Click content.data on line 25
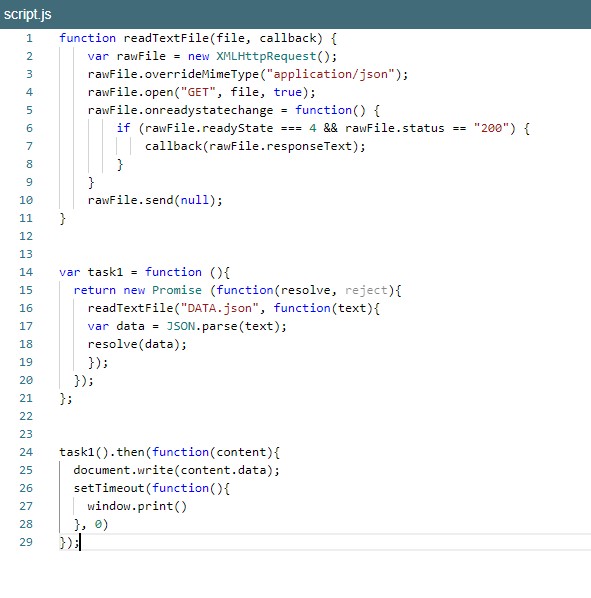This screenshot has height=598, width=591. [x=223, y=470]
